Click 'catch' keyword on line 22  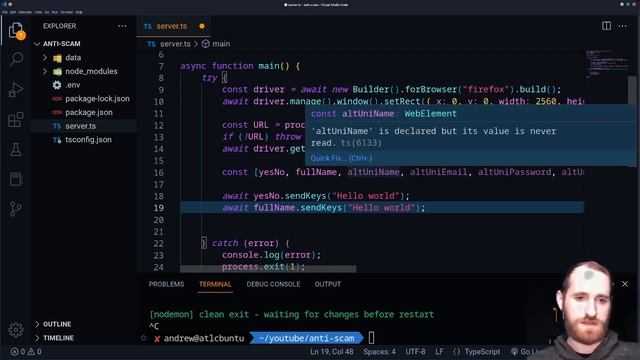point(225,243)
